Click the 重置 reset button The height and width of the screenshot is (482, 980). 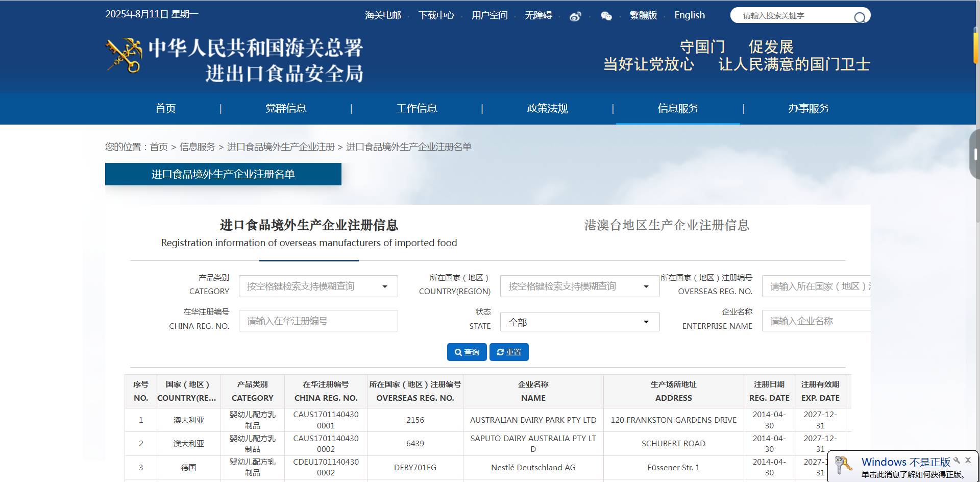[x=509, y=352]
